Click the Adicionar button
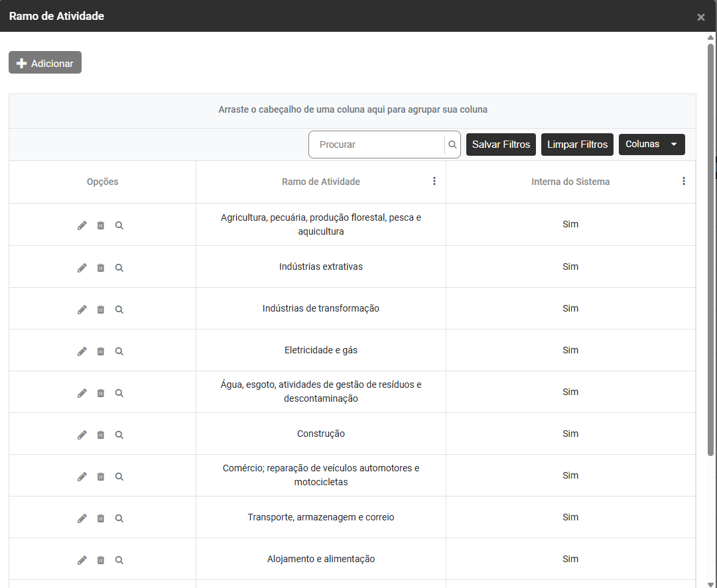The width and height of the screenshot is (717, 588). [x=45, y=63]
